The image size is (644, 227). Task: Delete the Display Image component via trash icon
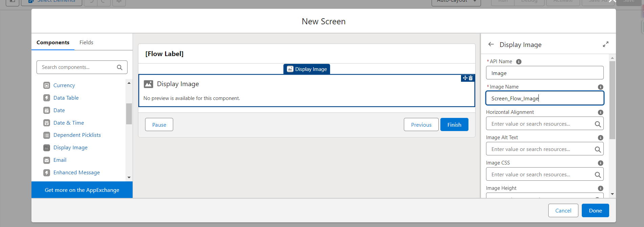point(471,78)
